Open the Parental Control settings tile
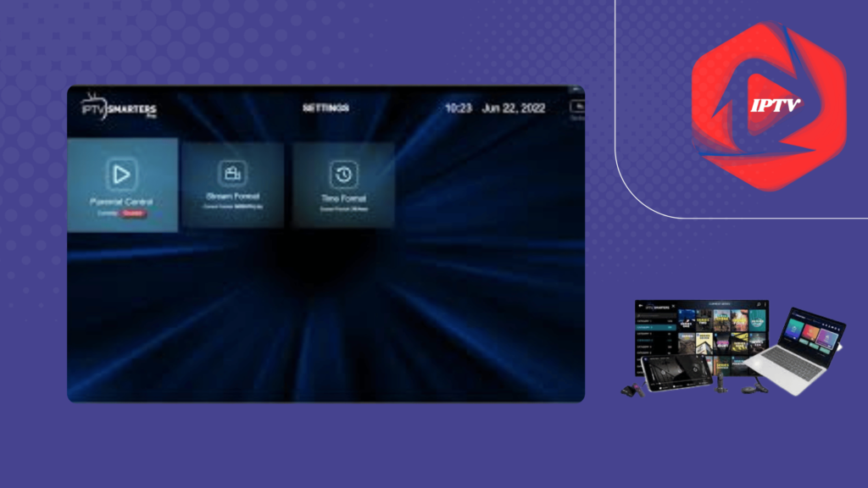 coord(122,186)
